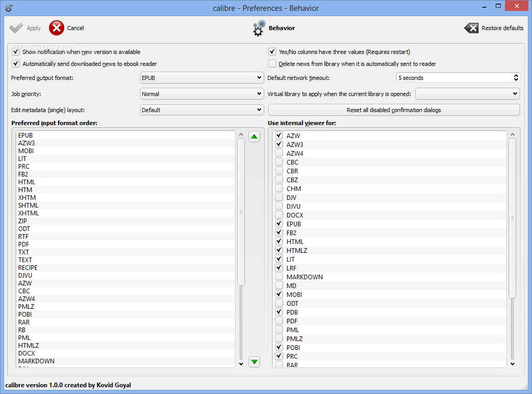Select LIT in input format order list

pyautogui.click(x=126, y=158)
